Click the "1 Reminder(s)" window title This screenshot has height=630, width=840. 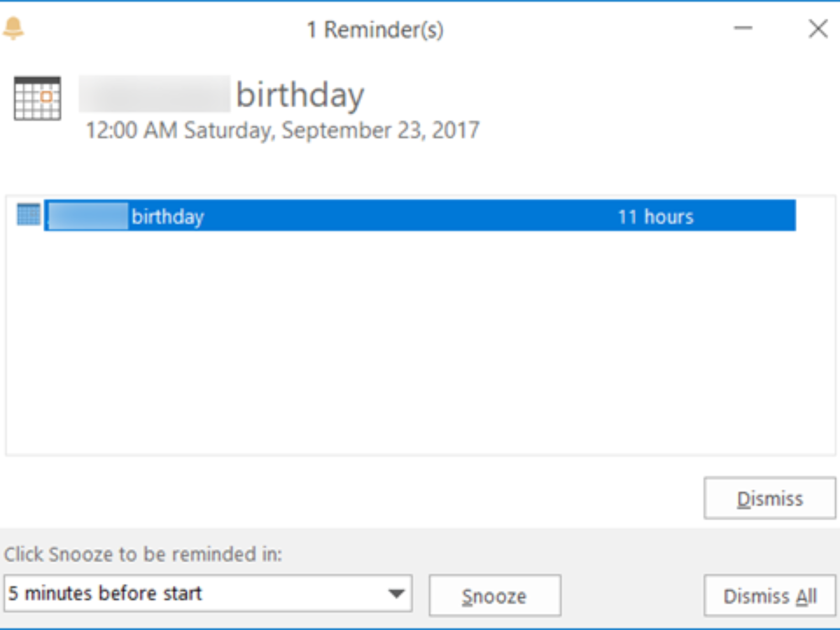[374, 30]
